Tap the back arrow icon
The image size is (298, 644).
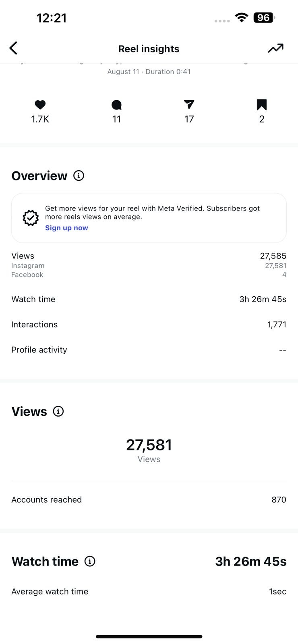pos(13,48)
